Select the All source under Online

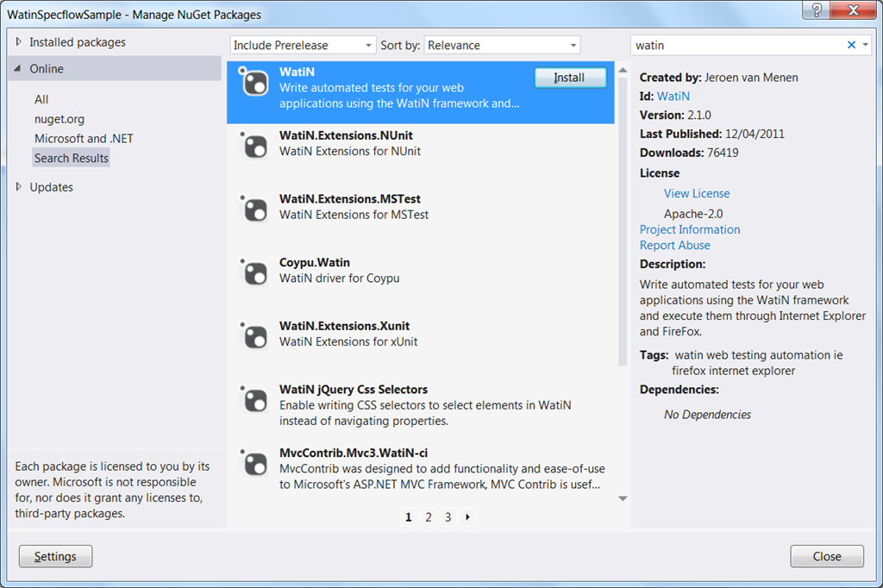pos(41,100)
